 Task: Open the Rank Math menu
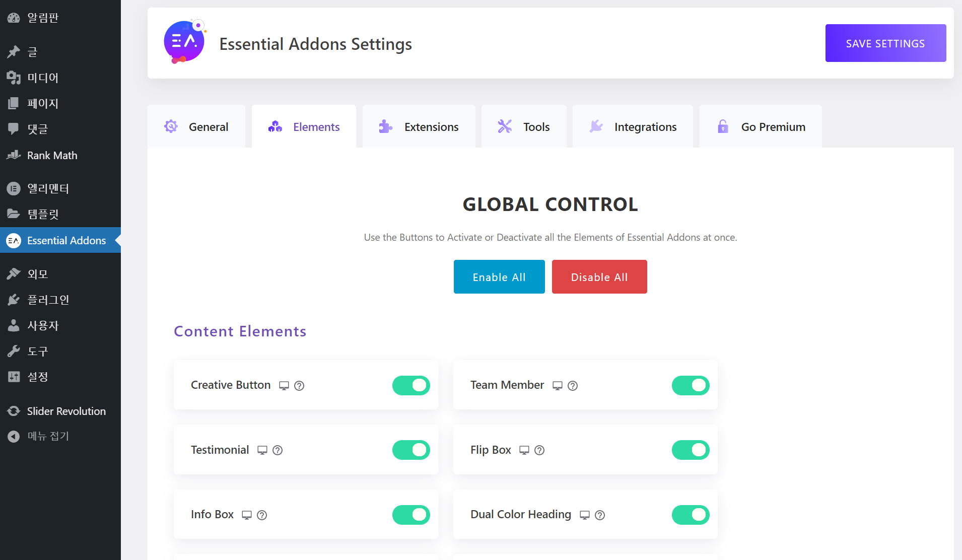60,155
